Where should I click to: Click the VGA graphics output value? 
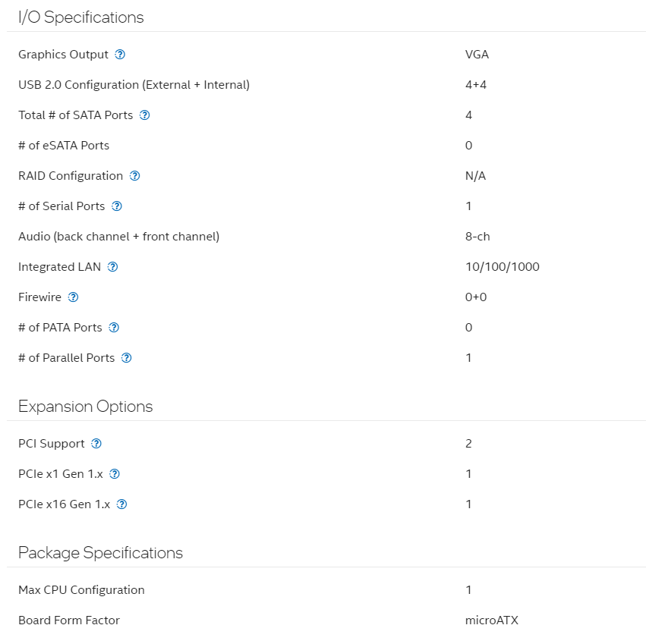477,55
